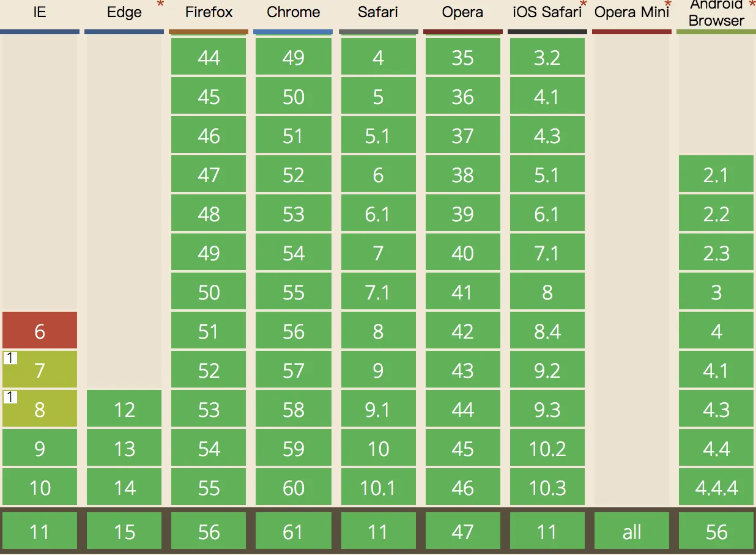Select the Chrome column header
The height and width of the screenshot is (555, 756).
pyautogui.click(x=293, y=13)
